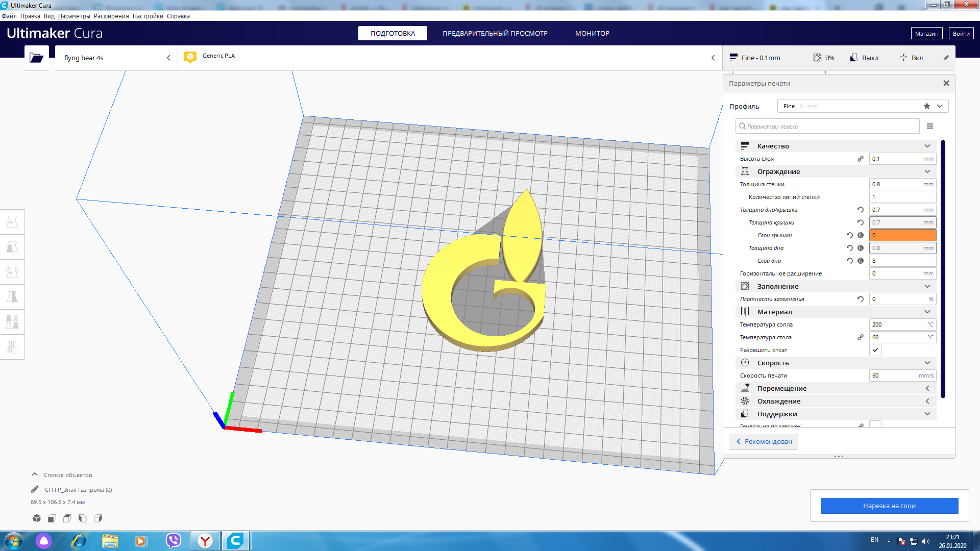This screenshot has height=551, width=980.
Task: Switch to 'ПРЕДВАРИТЕЛЬНЫЙ ПРОСМОТР' tab
Action: point(495,33)
